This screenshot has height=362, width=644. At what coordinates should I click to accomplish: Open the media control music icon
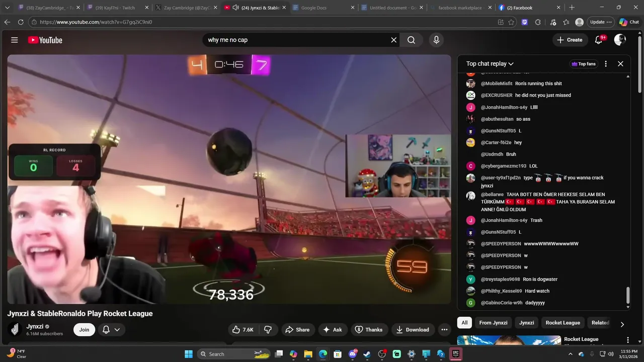553,22
